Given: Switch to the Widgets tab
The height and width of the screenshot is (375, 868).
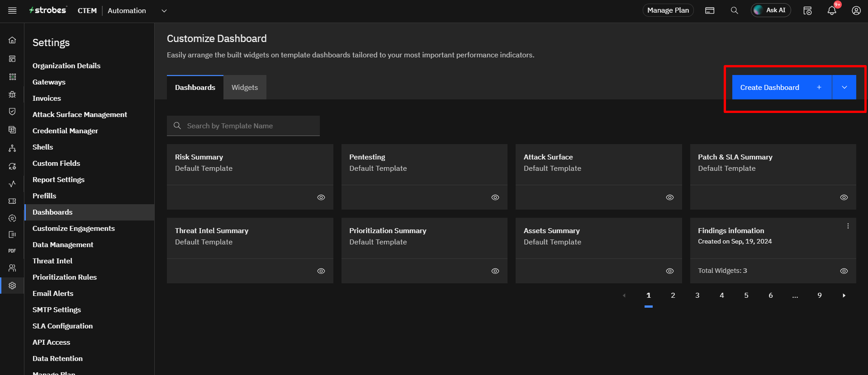Looking at the screenshot, I should pyautogui.click(x=245, y=87).
